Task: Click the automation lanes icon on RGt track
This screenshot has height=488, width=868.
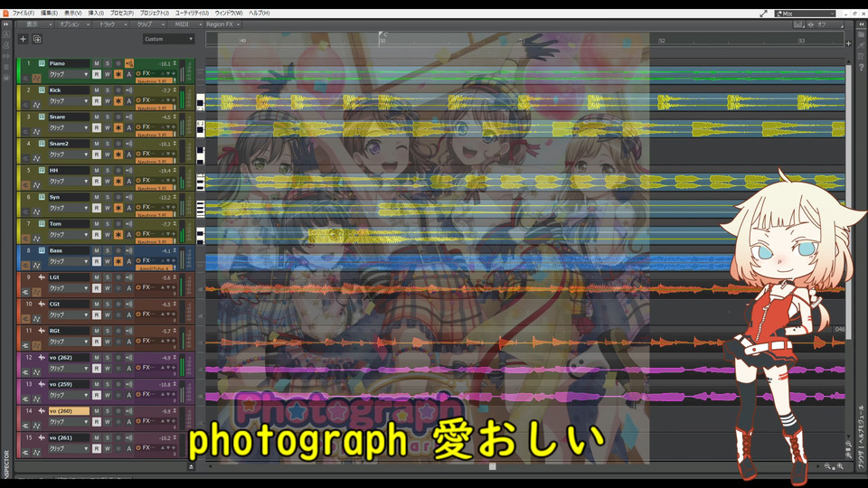Action: (36, 345)
